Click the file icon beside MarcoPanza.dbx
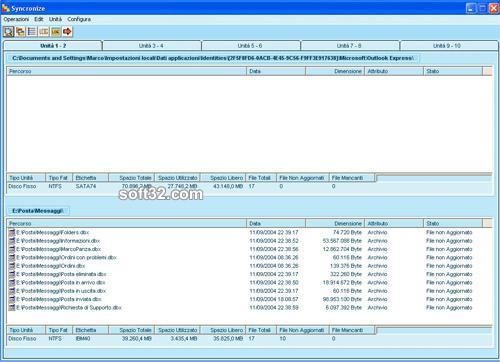Viewport: 500px width, 362px height. 12,249
